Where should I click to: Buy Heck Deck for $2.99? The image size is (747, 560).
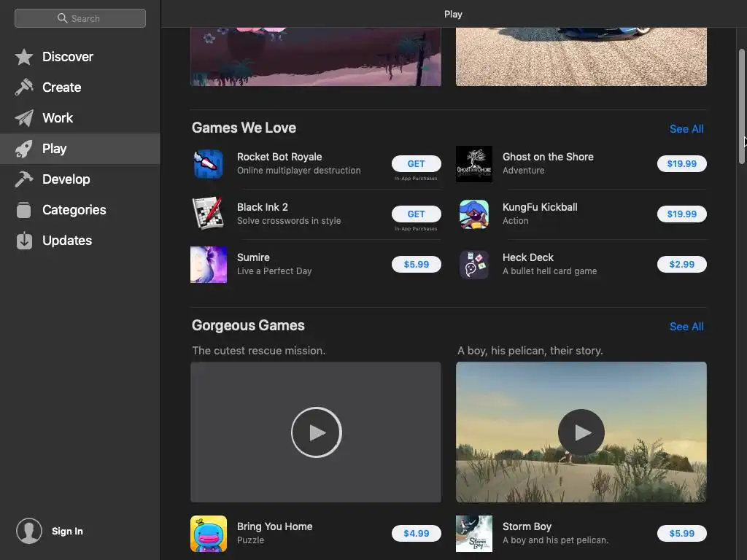681,264
